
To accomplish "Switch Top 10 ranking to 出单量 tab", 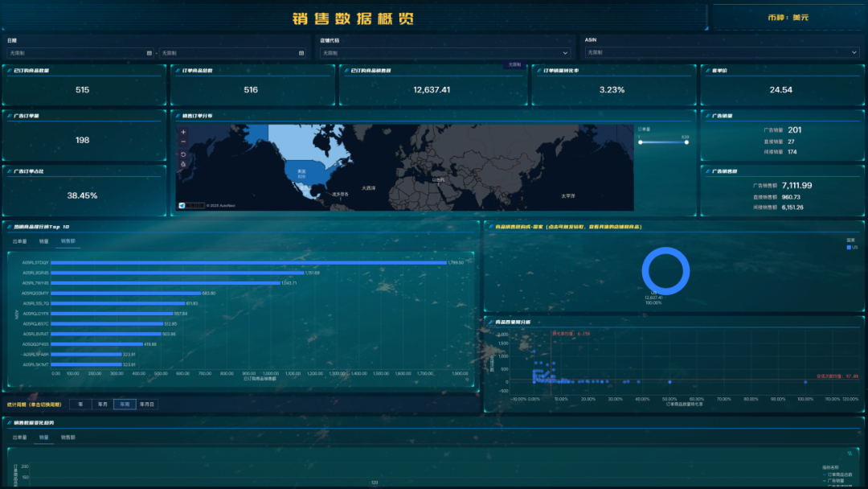I will point(19,240).
